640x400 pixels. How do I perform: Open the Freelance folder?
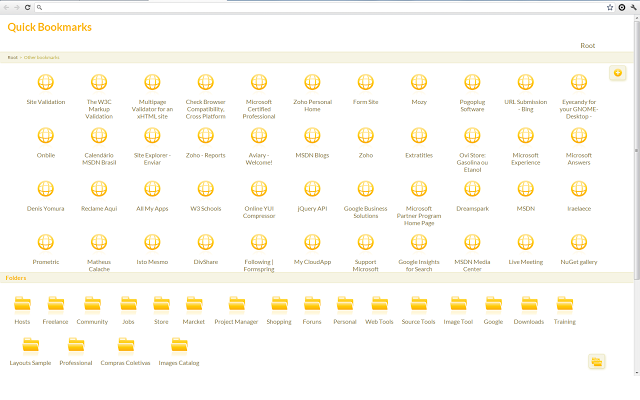[x=56, y=310]
